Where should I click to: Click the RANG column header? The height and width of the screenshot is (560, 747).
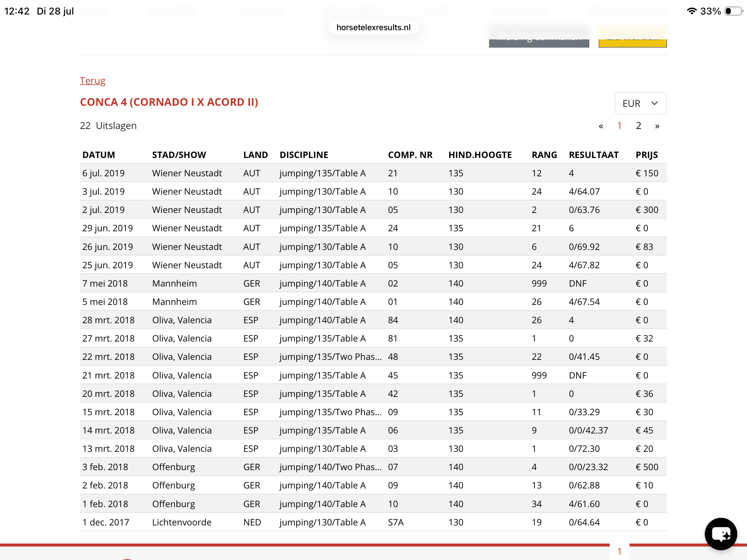coord(544,155)
